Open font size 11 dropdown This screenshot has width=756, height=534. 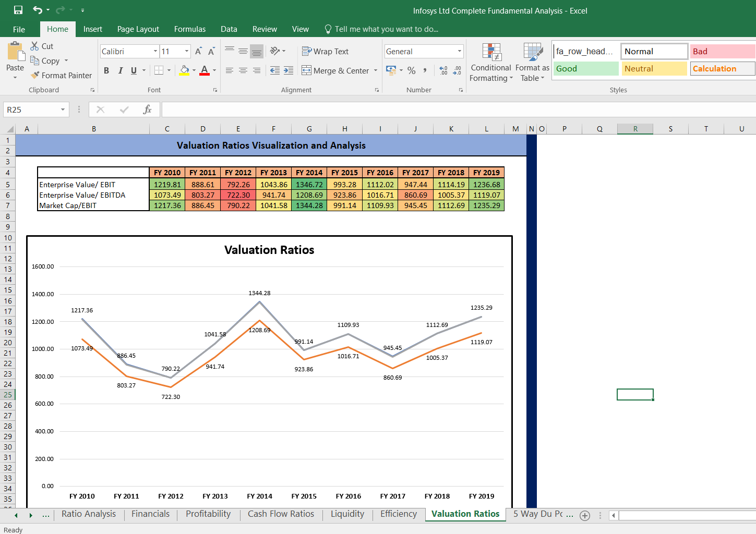coord(187,51)
